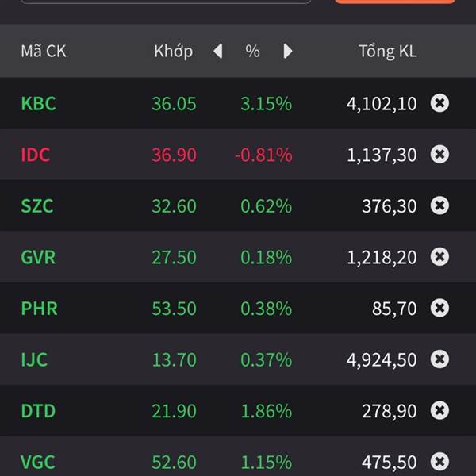Remove IDC using its X icon
The height and width of the screenshot is (476, 476).
(x=440, y=155)
